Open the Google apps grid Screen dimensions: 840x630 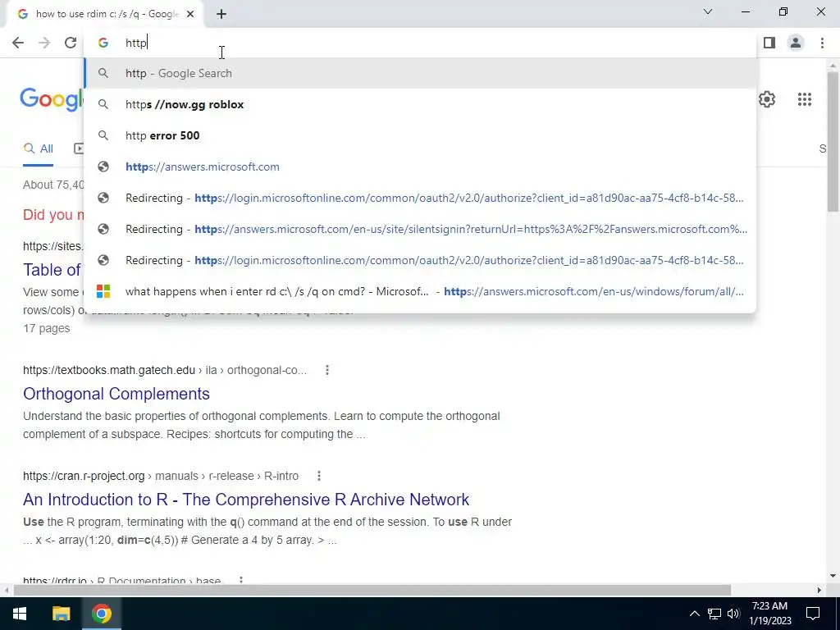tap(804, 99)
